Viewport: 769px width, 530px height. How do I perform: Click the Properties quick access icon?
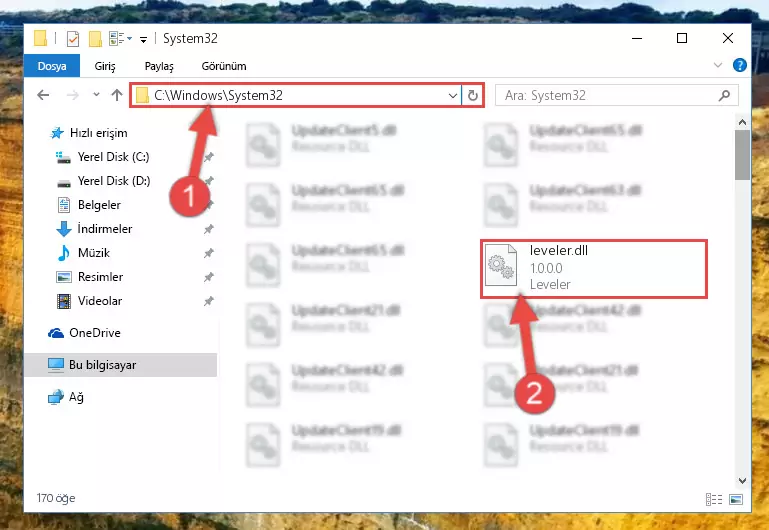73,38
